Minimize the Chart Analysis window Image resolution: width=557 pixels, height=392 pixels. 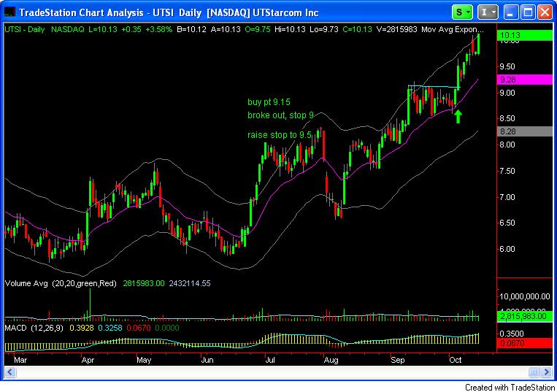point(510,12)
